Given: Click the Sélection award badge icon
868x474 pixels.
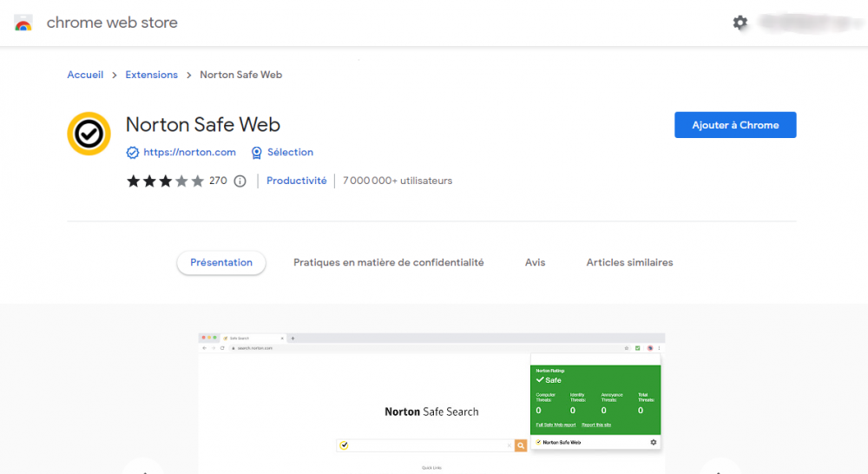Looking at the screenshot, I should [256, 153].
